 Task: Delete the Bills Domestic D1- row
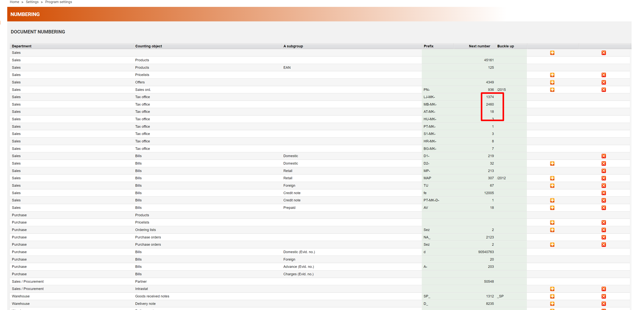point(604,156)
